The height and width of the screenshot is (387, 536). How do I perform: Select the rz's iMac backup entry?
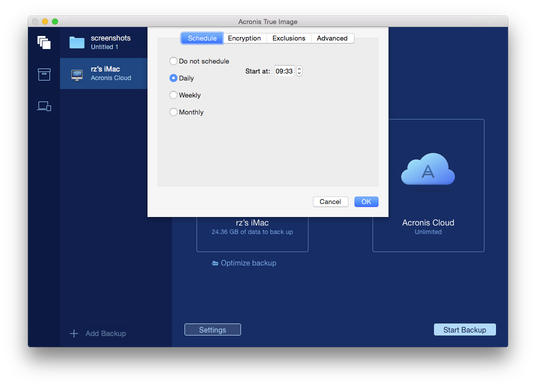(x=104, y=74)
